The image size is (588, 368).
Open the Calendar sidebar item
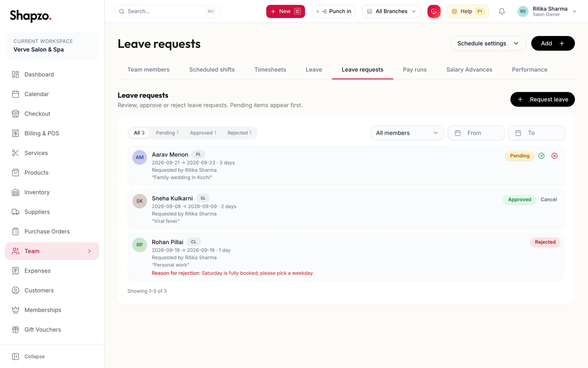pyautogui.click(x=52, y=94)
